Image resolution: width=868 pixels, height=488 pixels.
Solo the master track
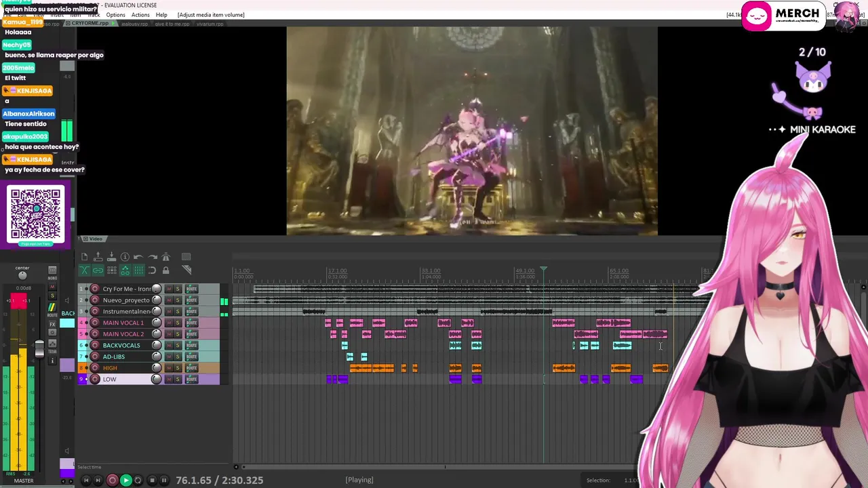52,296
